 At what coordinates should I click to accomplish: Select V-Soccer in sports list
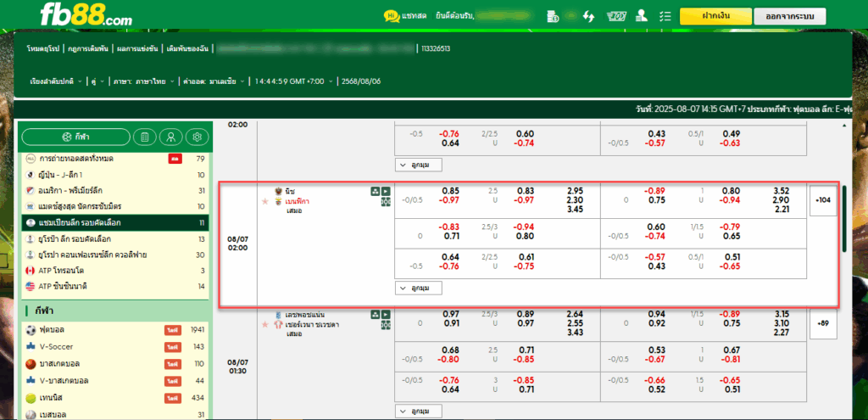pyautogui.click(x=115, y=347)
